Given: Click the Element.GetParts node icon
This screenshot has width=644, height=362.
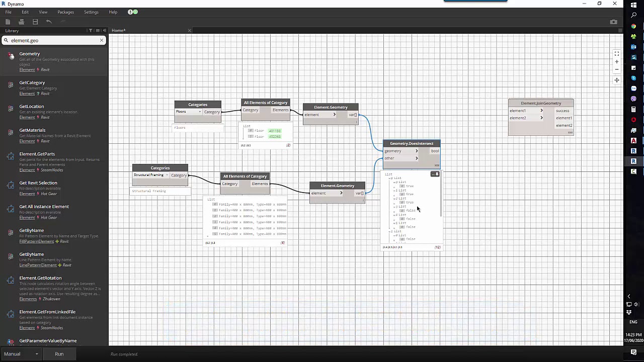Looking at the screenshot, I should pyautogui.click(x=11, y=156).
